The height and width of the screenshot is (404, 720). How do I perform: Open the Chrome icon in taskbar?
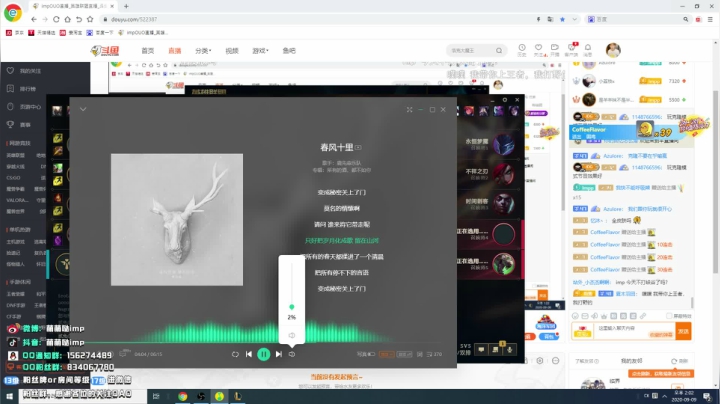[x=183, y=396]
